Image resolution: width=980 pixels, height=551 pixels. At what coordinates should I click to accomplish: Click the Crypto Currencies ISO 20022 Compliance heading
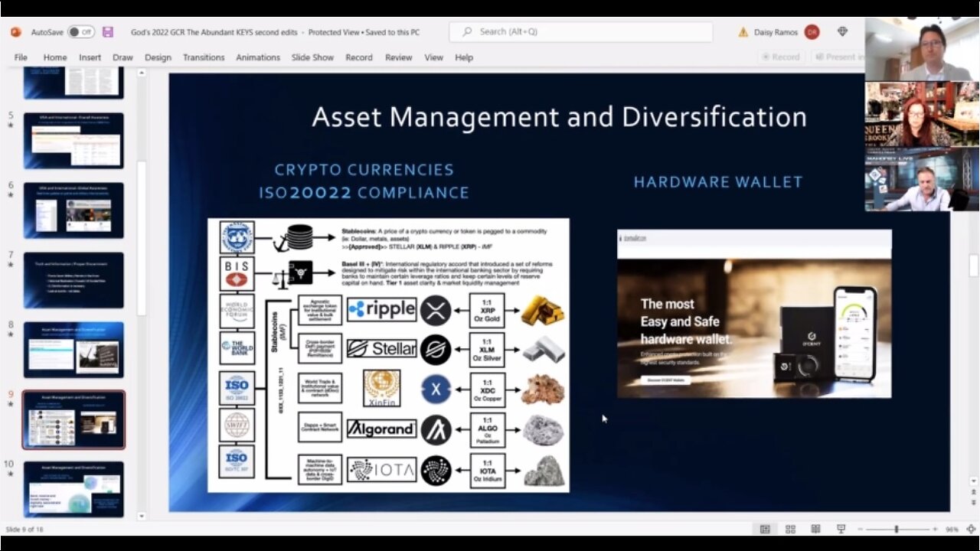tap(364, 181)
